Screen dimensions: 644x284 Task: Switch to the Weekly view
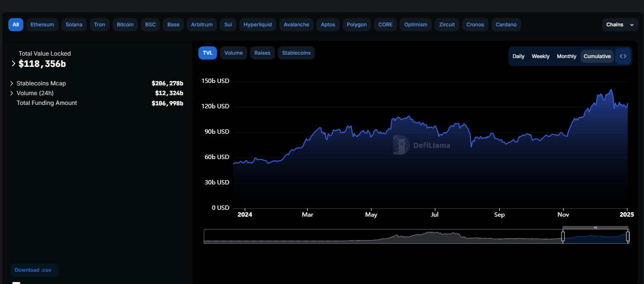tap(541, 56)
